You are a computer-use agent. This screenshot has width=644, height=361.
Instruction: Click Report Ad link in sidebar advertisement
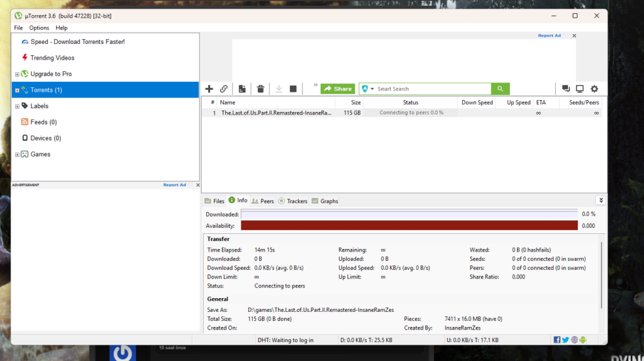click(x=175, y=185)
